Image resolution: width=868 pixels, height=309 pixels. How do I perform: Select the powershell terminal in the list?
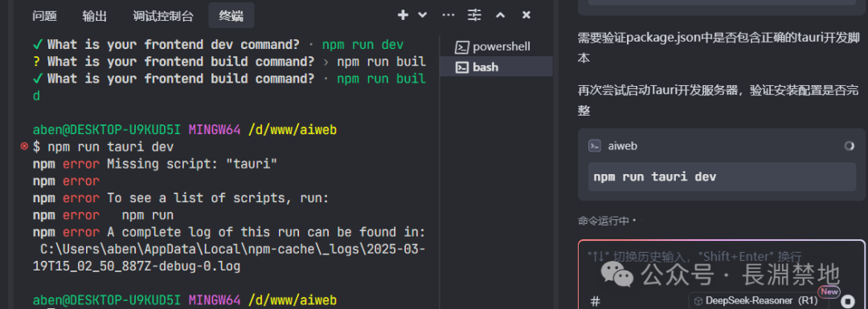click(496, 47)
